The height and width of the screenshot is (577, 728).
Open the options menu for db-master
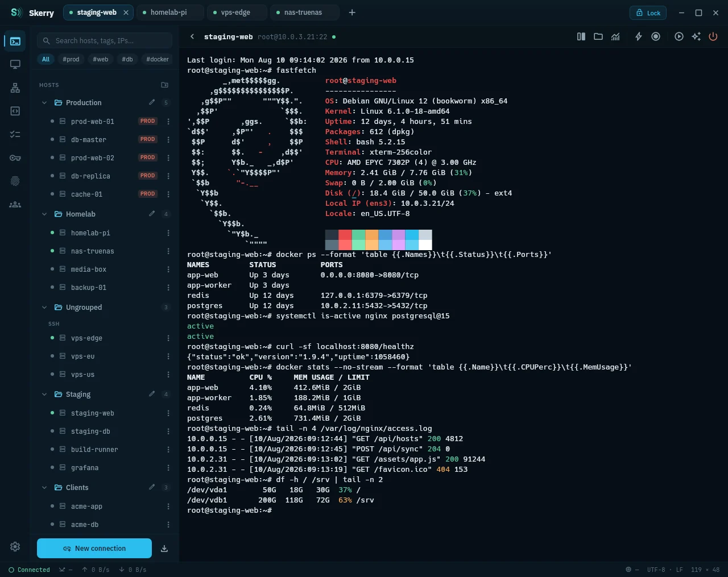[x=168, y=139]
